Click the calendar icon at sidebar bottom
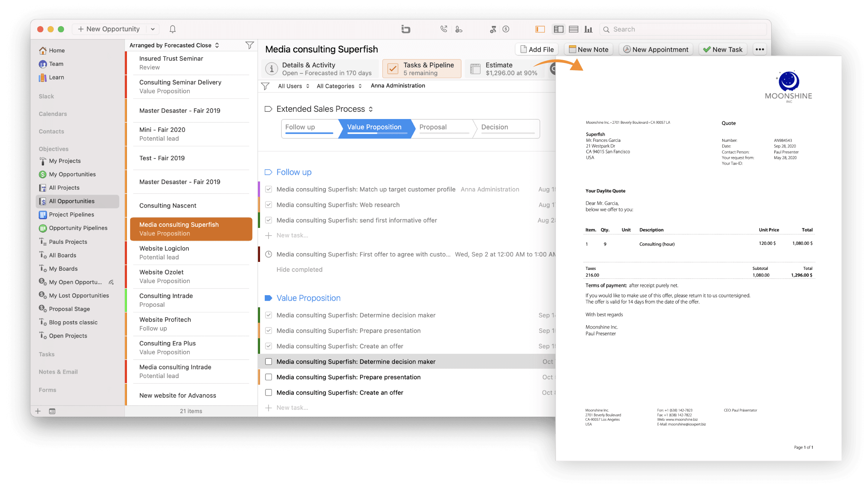868x488 pixels. (x=52, y=411)
